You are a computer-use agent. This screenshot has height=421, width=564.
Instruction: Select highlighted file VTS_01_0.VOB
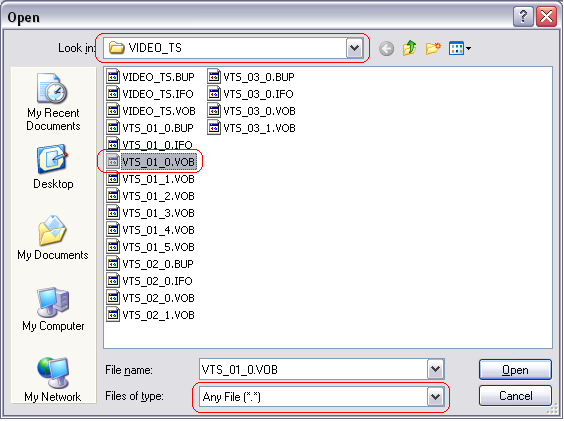(151, 162)
